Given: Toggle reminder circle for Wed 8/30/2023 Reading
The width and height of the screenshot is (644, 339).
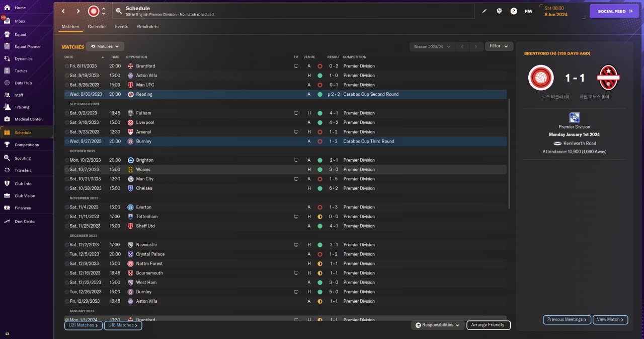Looking at the screenshot, I should coord(67,94).
